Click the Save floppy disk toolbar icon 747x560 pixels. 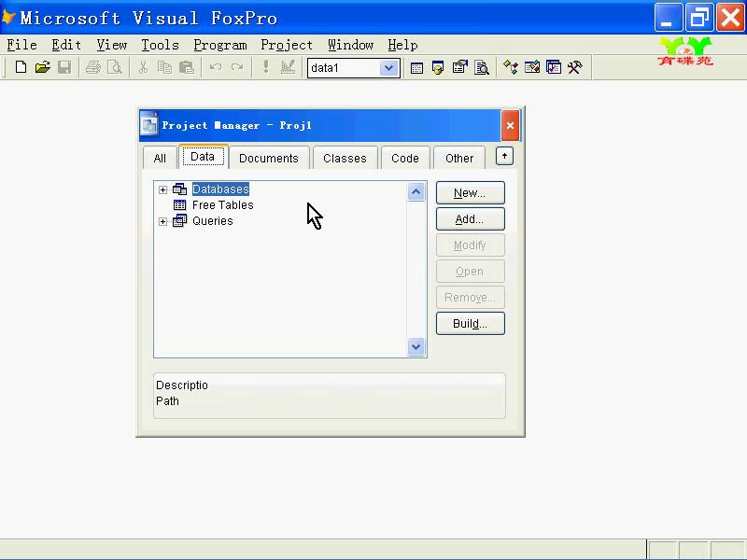point(64,67)
